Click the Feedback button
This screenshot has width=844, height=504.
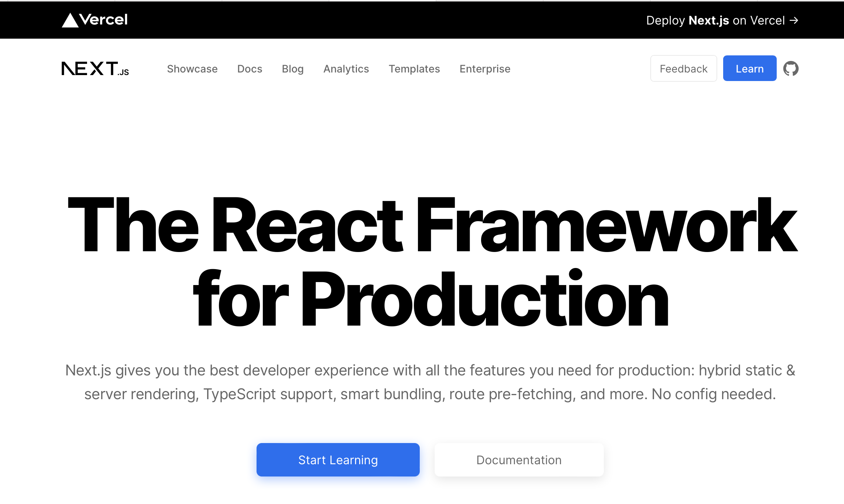point(683,68)
